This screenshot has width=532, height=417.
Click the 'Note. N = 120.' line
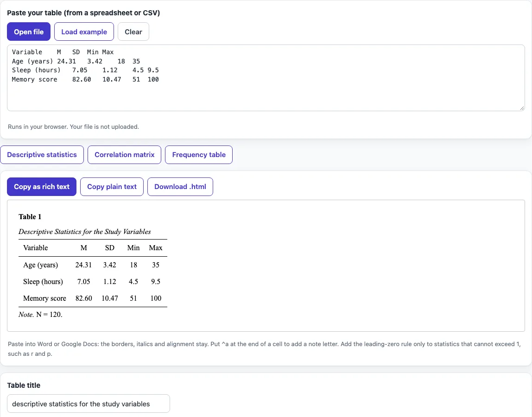pos(40,315)
